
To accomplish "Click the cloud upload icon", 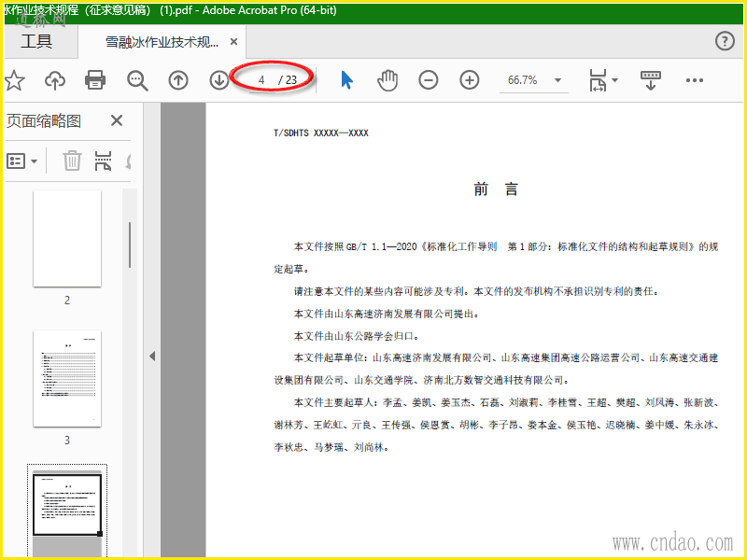I will [55, 80].
